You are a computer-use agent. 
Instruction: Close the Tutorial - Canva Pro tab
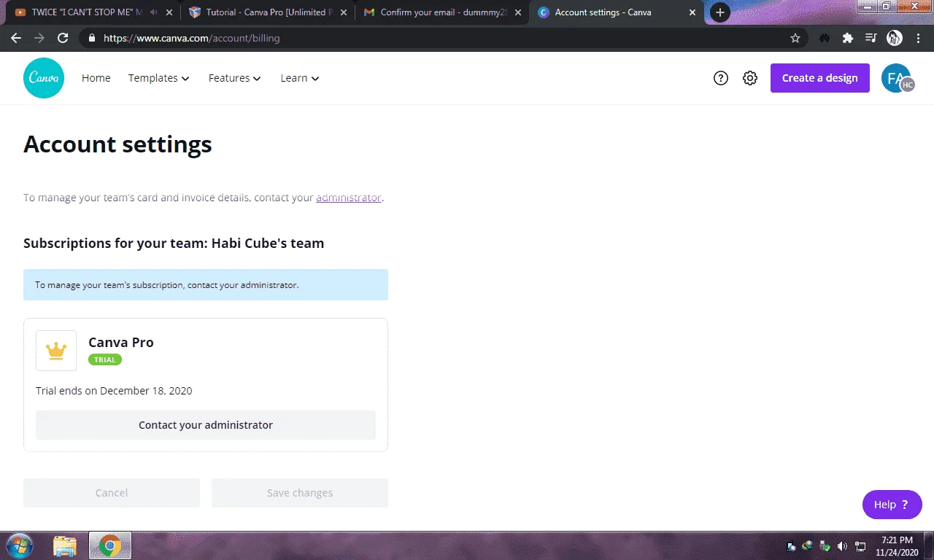pos(342,12)
